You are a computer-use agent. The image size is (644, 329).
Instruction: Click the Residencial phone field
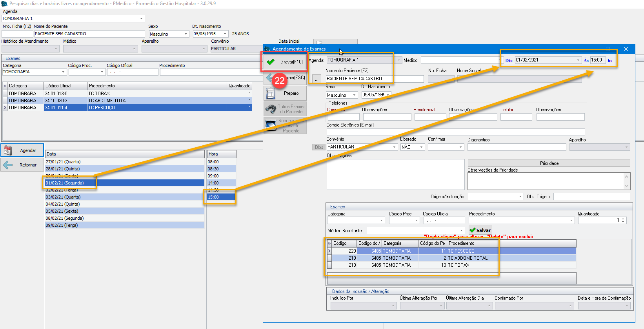pyautogui.click(x=430, y=117)
